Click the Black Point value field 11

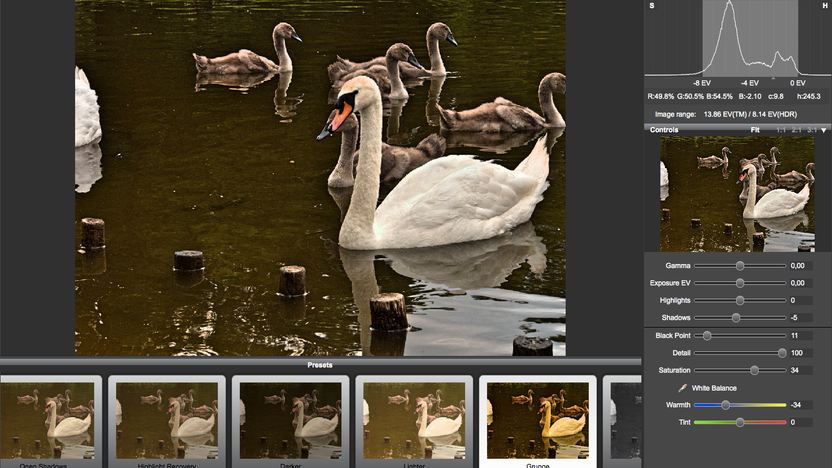pyautogui.click(x=801, y=335)
